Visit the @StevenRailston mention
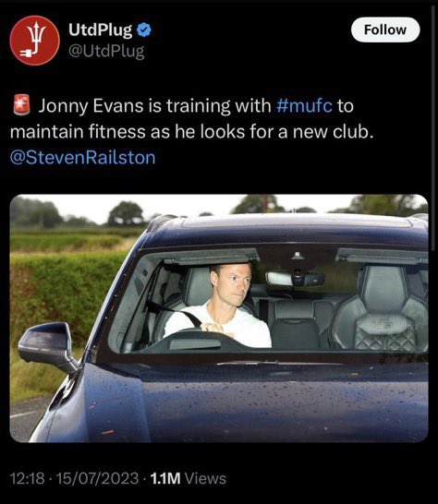Image resolution: width=438 pixels, height=504 pixels. tap(83, 158)
